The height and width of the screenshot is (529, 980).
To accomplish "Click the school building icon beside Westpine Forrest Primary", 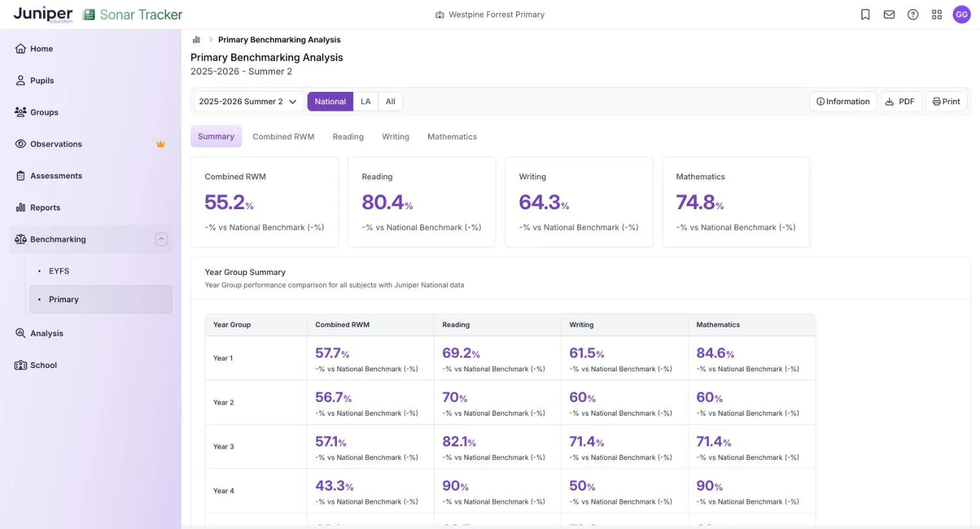I will pyautogui.click(x=440, y=14).
